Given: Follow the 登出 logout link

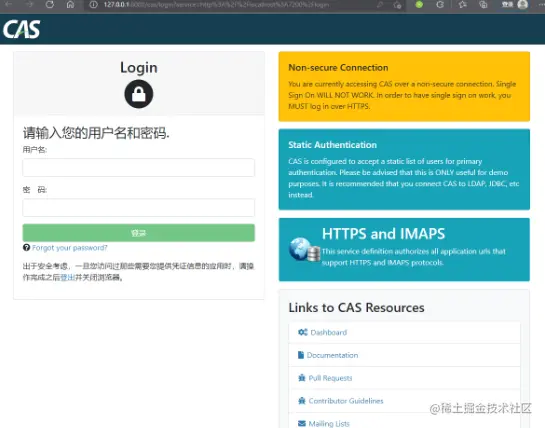Looking at the screenshot, I should pyautogui.click(x=68, y=277).
